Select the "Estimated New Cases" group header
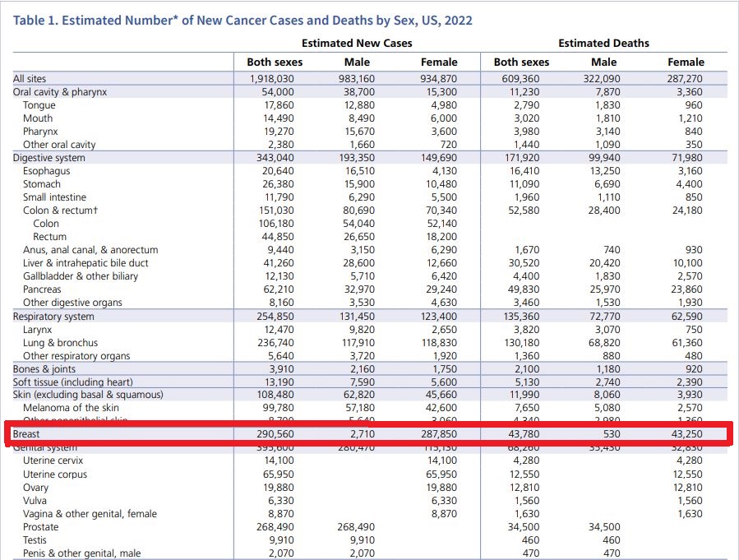This screenshot has height=560, width=739. click(x=357, y=43)
